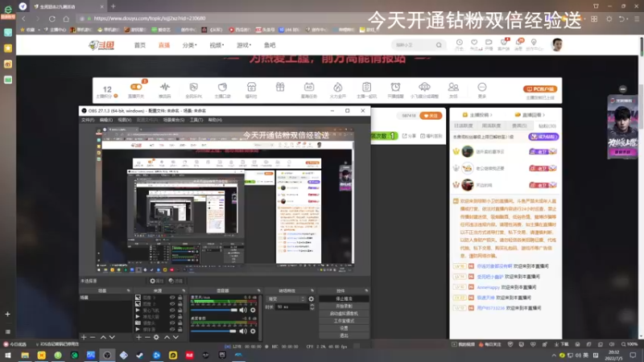Add a new scene with plus icon
The image size is (644, 362).
click(84, 337)
